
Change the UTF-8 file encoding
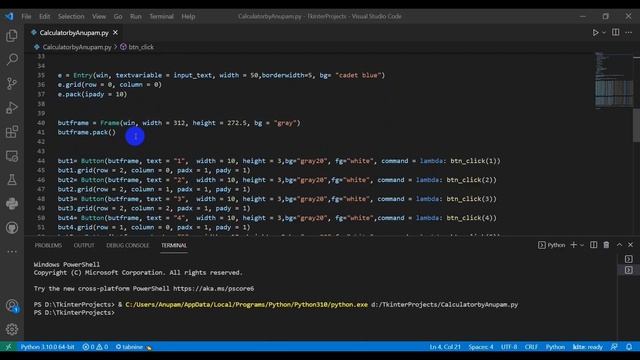point(509,347)
